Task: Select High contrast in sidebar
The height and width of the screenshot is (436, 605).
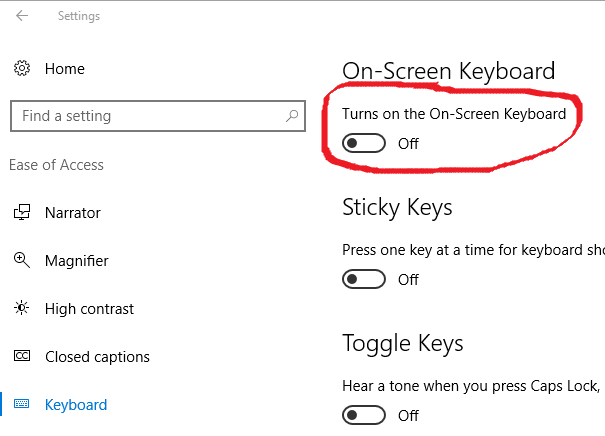Action: tap(89, 309)
